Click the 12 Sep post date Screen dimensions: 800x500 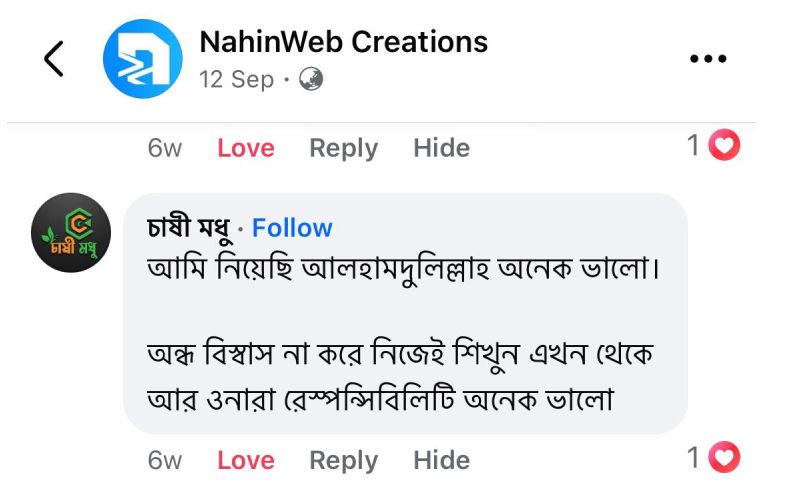pos(236,79)
